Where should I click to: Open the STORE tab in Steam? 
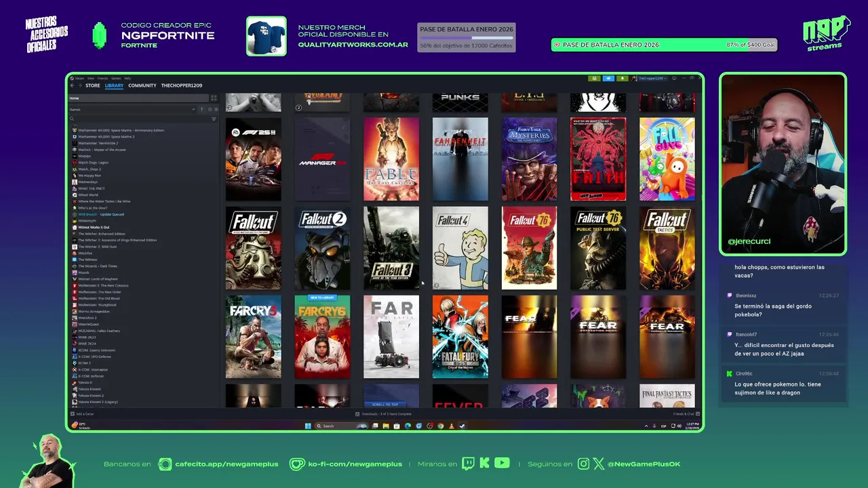tap(93, 85)
